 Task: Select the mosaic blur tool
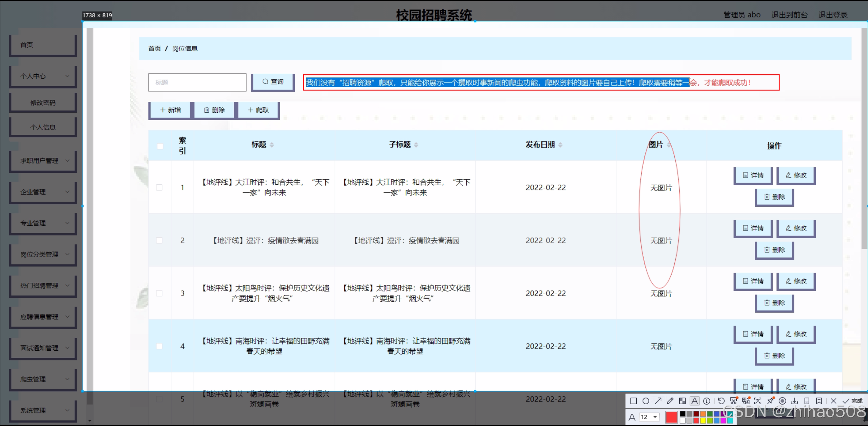(x=682, y=401)
